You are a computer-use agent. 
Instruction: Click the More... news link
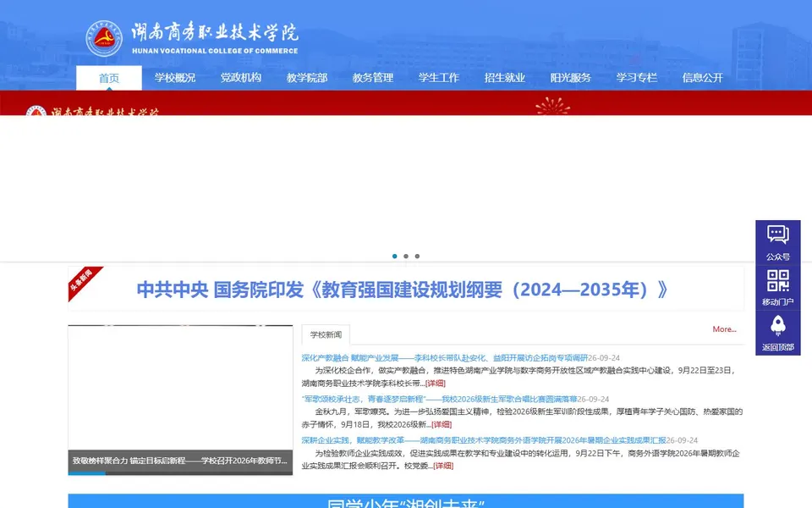(725, 329)
